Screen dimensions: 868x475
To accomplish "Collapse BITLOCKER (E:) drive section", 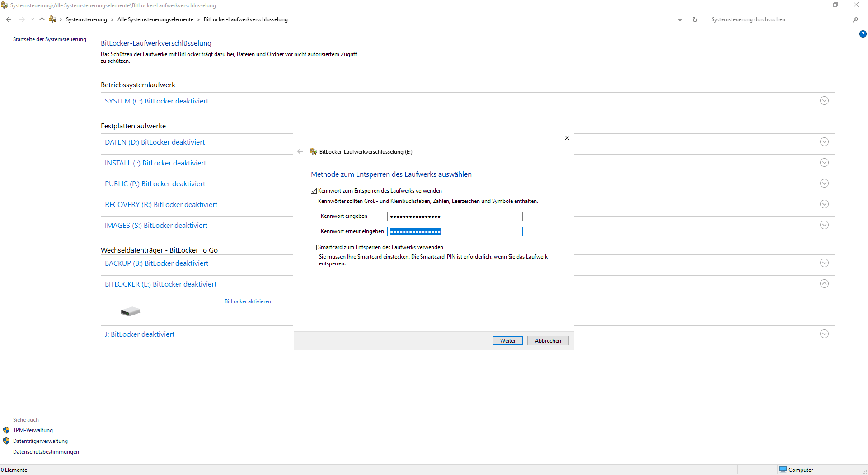I will coord(824,284).
